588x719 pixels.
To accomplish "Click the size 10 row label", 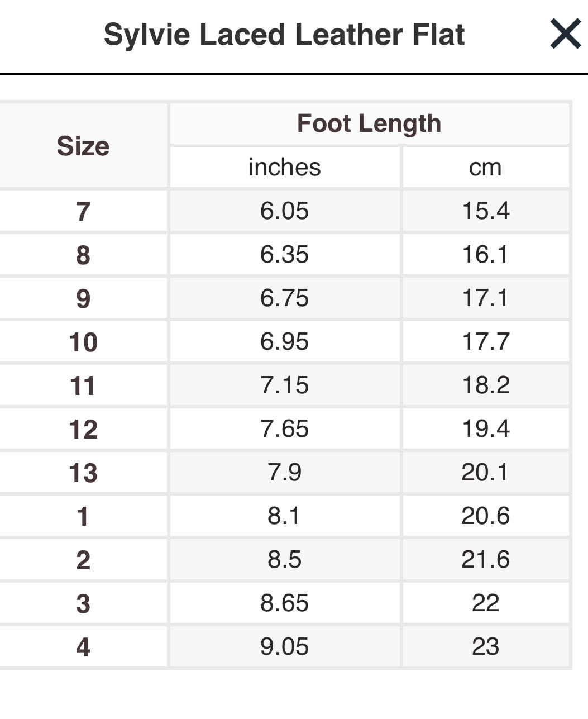I will click(83, 342).
